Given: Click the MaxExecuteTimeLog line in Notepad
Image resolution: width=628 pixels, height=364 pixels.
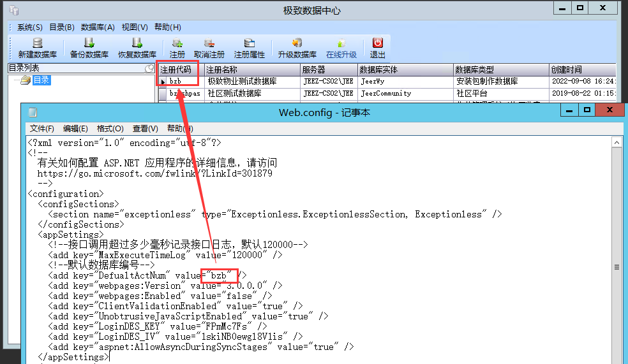Looking at the screenshot, I should (165, 255).
